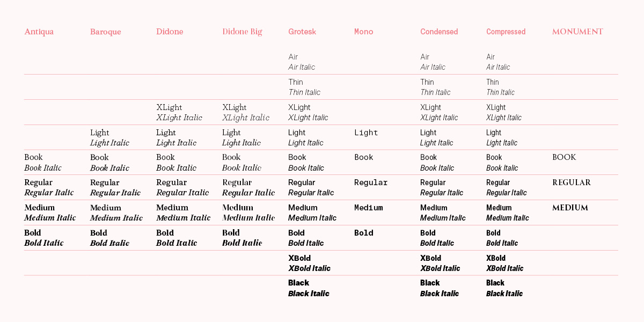Viewport: 644px width, 322px height.
Task: Click the Compressed column heading
Action: click(506, 32)
